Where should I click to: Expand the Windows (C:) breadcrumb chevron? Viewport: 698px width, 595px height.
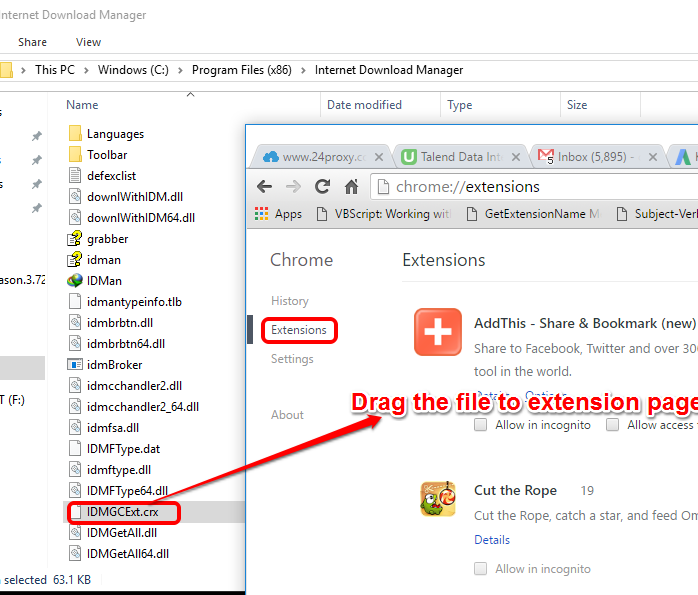click(180, 70)
